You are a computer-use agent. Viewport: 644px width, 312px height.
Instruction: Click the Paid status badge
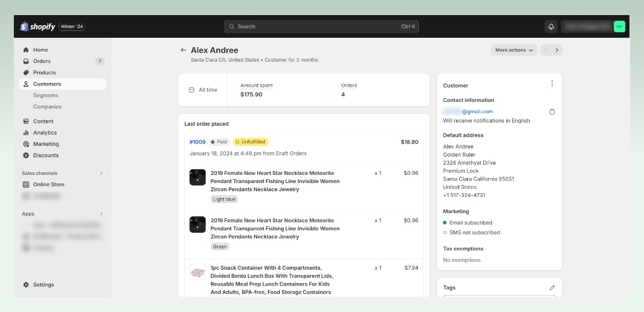[x=219, y=142]
